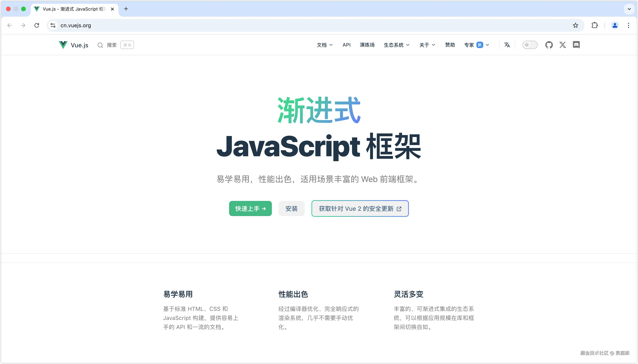Bookmark page with star icon
This screenshot has height=364, width=638.
(576, 25)
